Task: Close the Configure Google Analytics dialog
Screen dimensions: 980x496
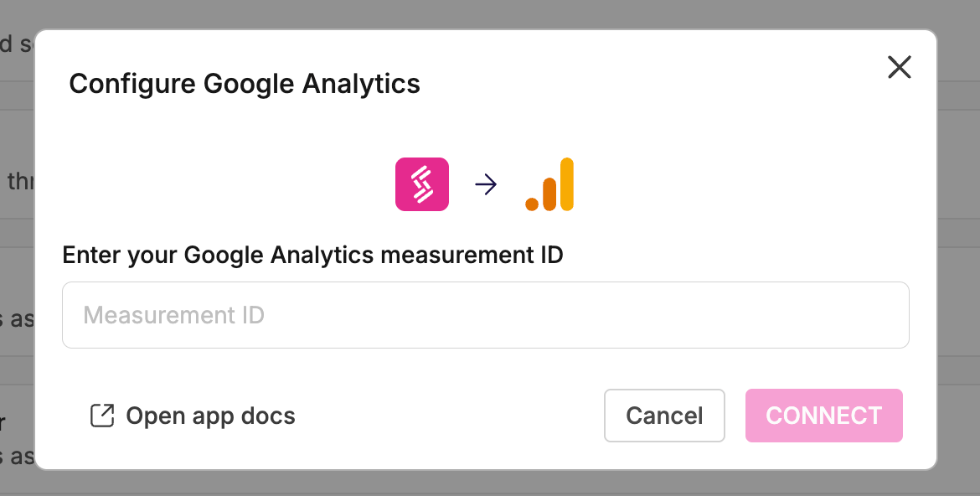Action: pos(899,67)
